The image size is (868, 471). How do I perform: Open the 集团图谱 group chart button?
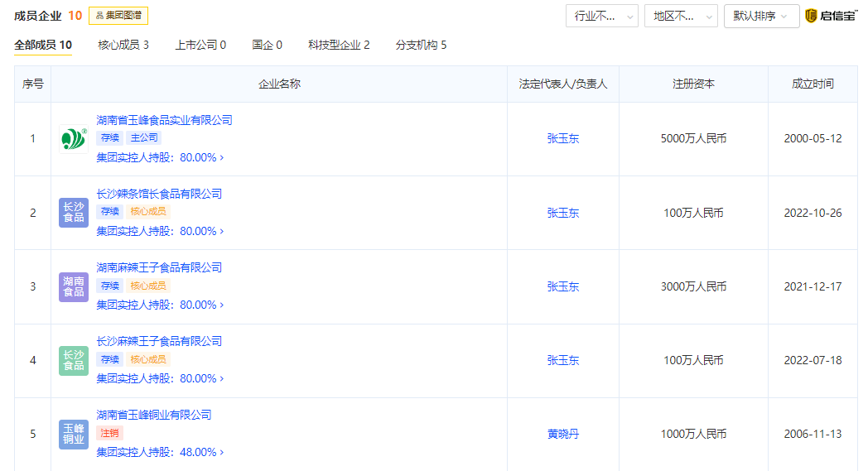(x=118, y=16)
